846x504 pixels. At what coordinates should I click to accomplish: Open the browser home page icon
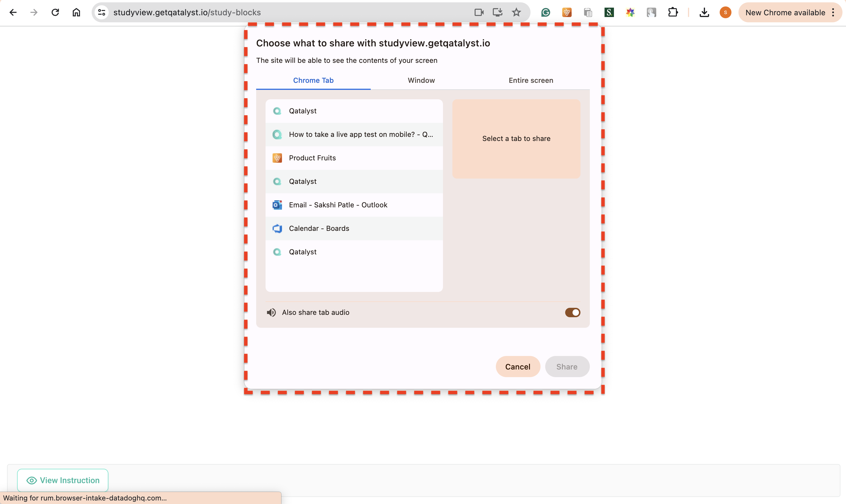[x=76, y=13]
